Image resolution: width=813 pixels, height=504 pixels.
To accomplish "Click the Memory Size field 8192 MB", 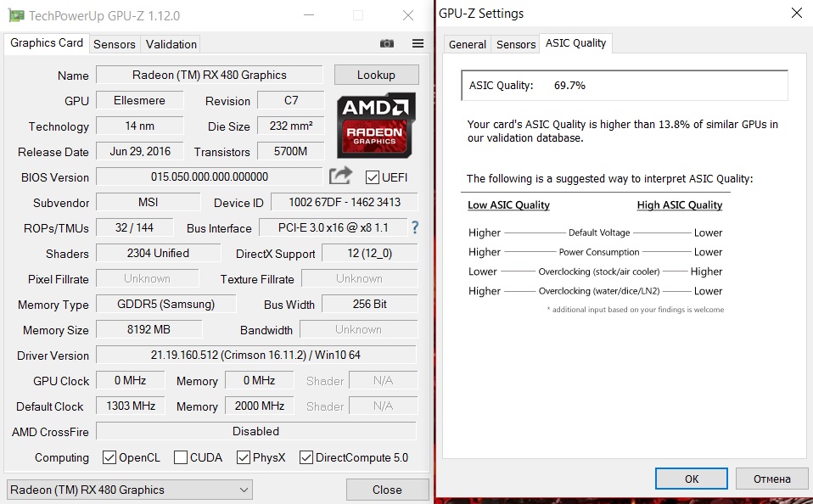I will (149, 328).
